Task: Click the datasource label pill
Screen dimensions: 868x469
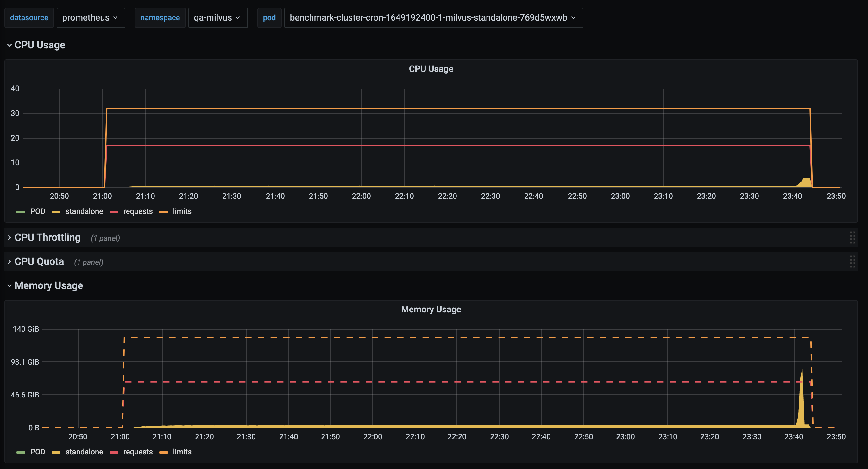Action: click(x=29, y=17)
